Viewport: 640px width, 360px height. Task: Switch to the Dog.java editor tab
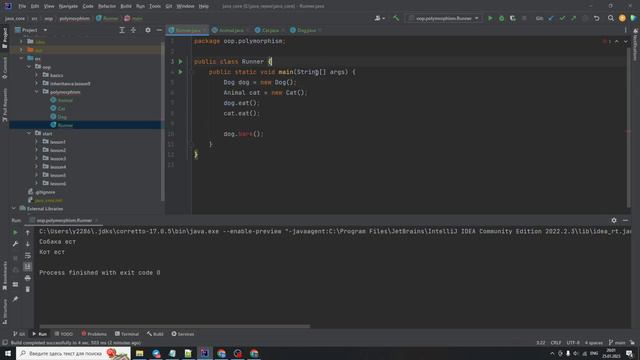(x=306, y=30)
